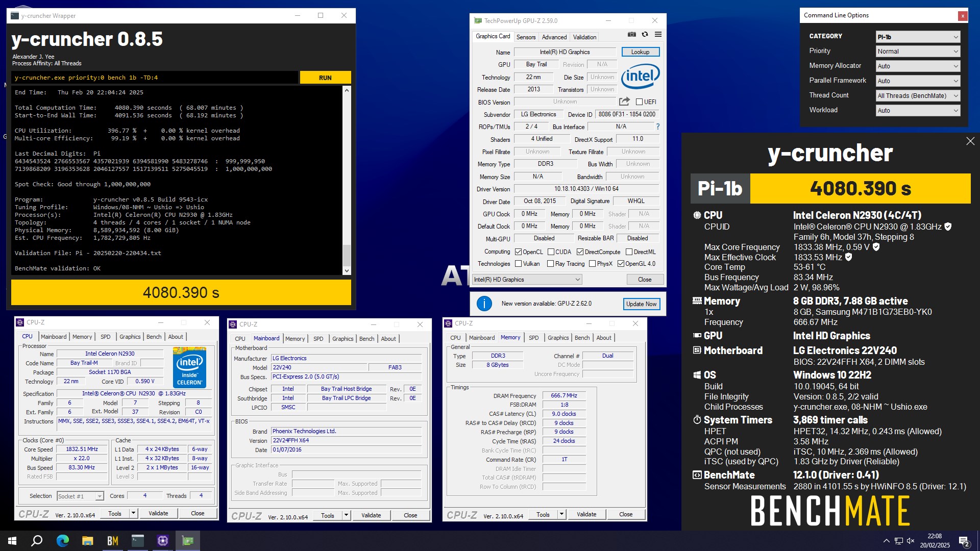
Task: Click the GPU-Z screenshot camera icon
Action: click(631, 35)
